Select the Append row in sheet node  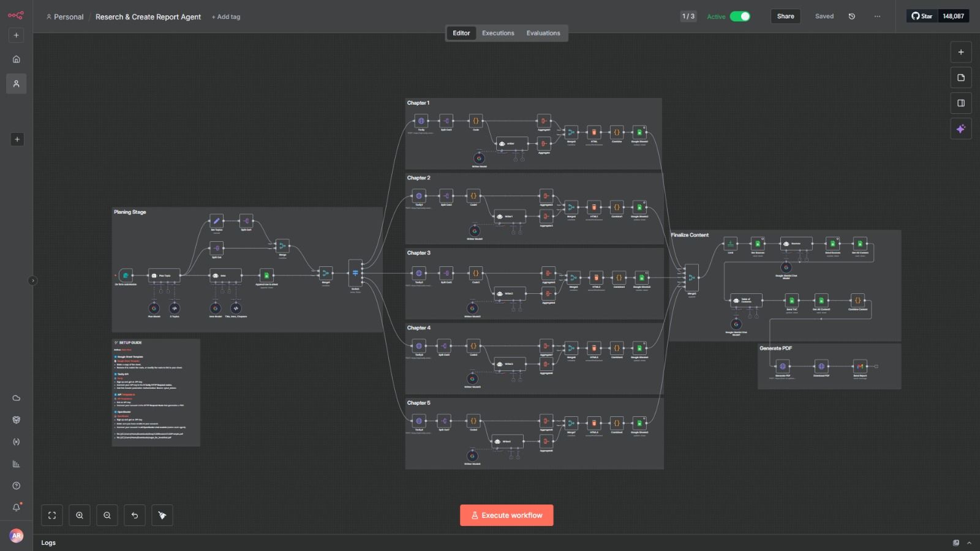266,275
